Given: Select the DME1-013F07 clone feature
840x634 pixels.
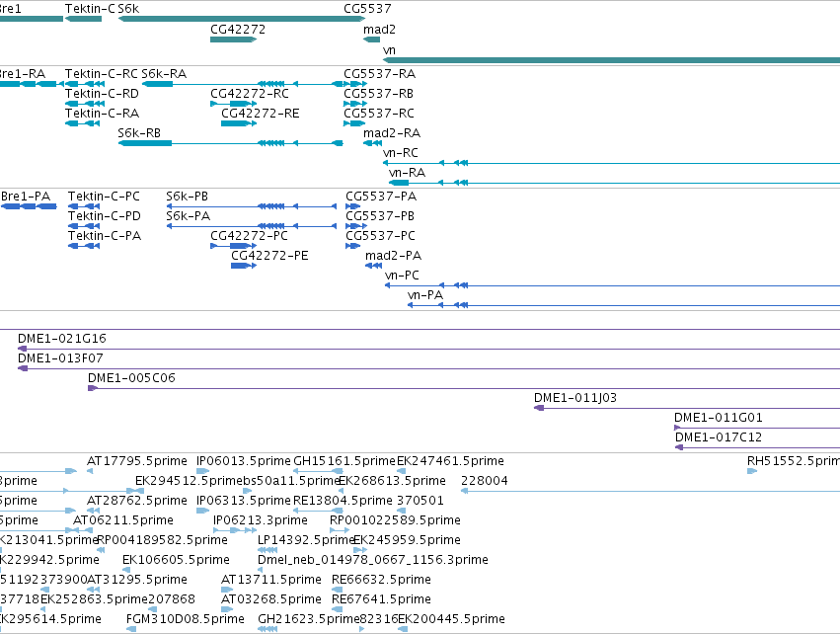Looking at the screenshot, I should point(428,368).
